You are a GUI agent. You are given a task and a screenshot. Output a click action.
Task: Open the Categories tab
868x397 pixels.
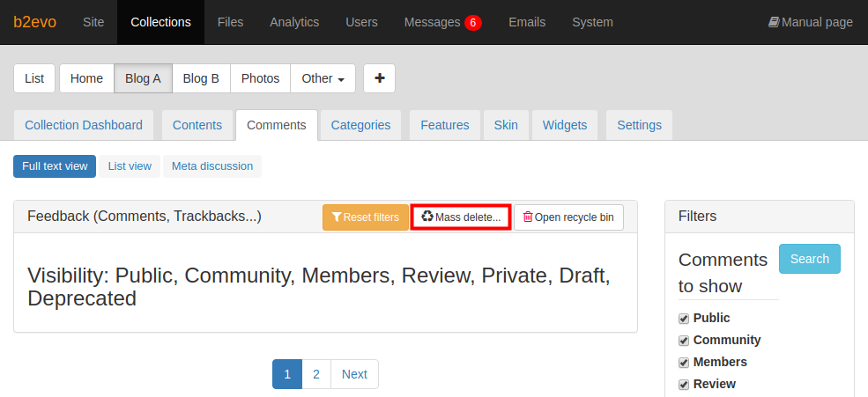pyautogui.click(x=360, y=125)
